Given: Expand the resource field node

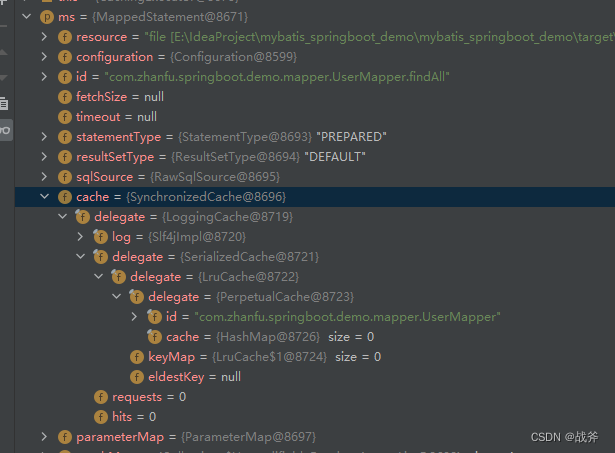Looking at the screenshot, I should (x=44, y=37).
